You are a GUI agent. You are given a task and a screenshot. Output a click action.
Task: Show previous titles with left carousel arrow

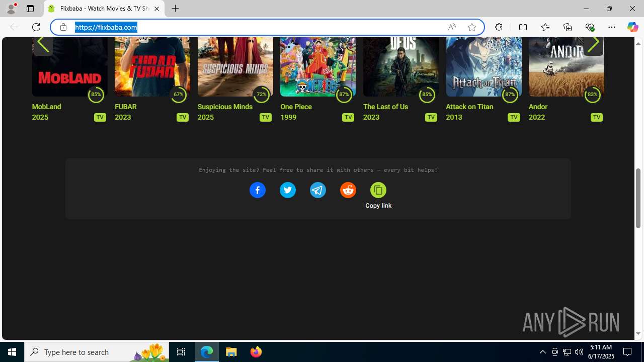pos(43,44)
